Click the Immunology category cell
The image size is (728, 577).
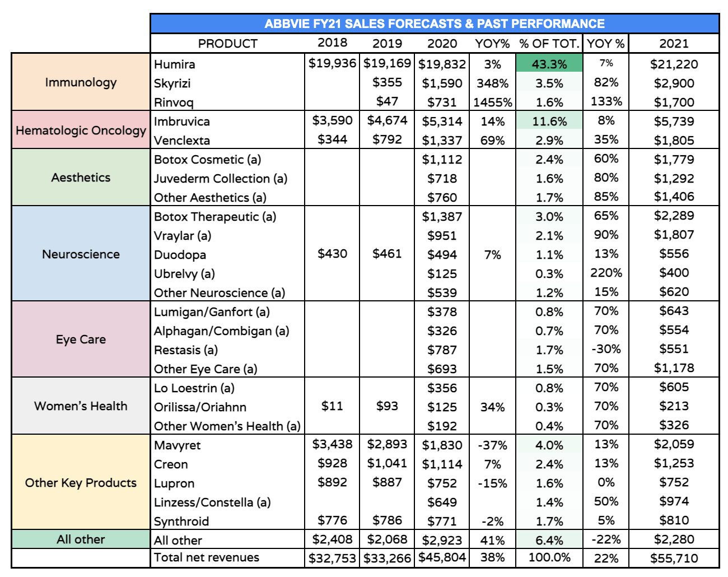pyautogui.click(x=81, y=82)
